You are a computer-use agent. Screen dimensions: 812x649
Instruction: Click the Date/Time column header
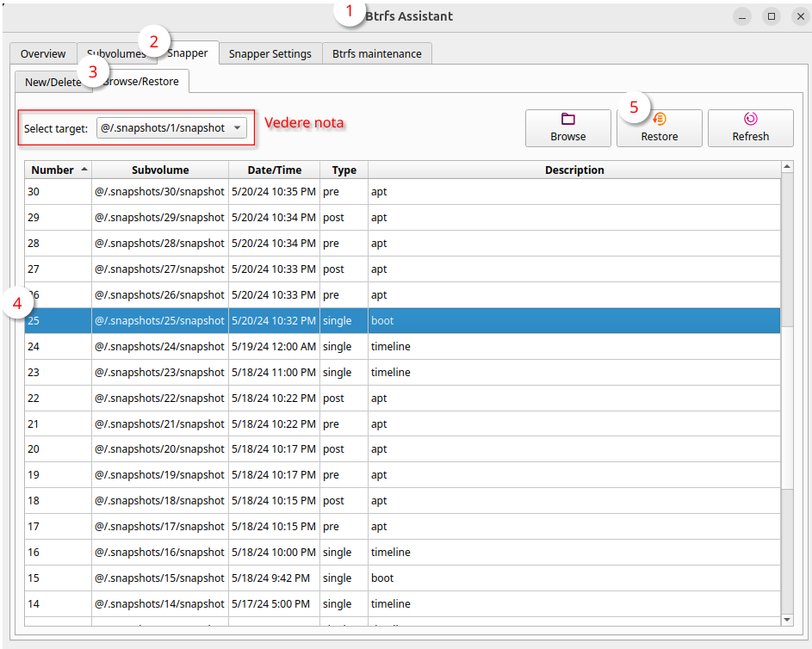point(274,170)
